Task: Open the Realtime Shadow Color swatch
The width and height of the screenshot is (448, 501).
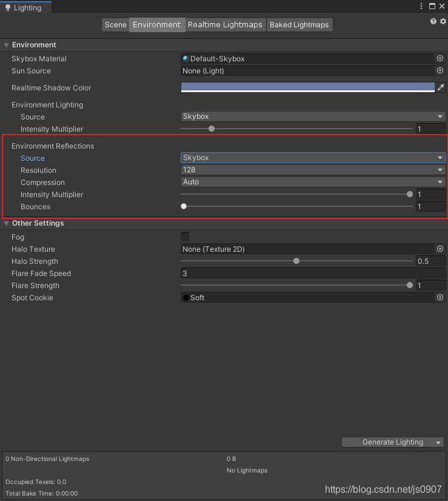Action: click(307, 87)
